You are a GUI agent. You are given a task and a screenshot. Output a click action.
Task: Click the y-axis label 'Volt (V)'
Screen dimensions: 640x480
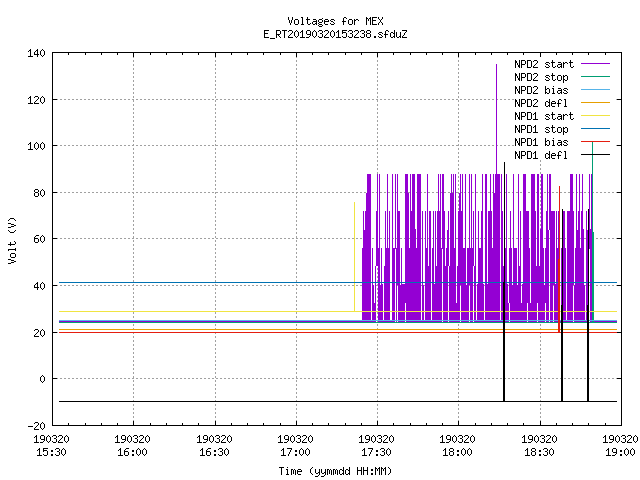click(12, 240)
